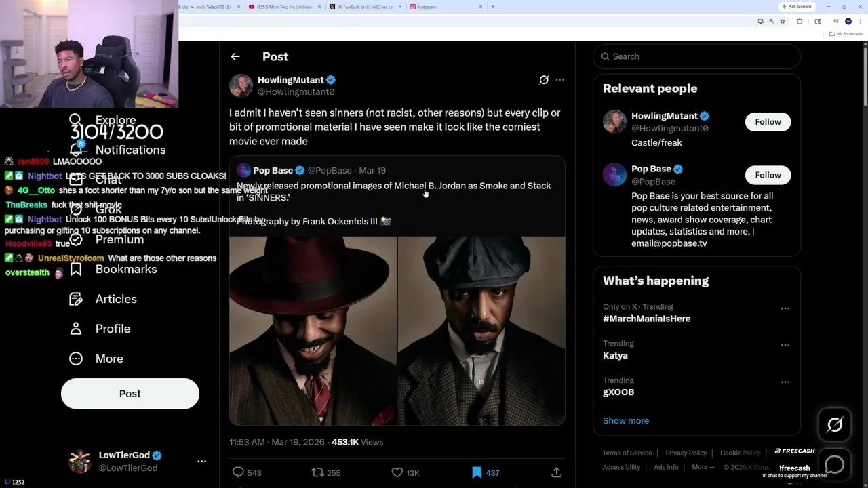Switch to YouTube Mom Tries tab
The height and width of the screenshot is (488, 868).
click(x=285, y=7)
